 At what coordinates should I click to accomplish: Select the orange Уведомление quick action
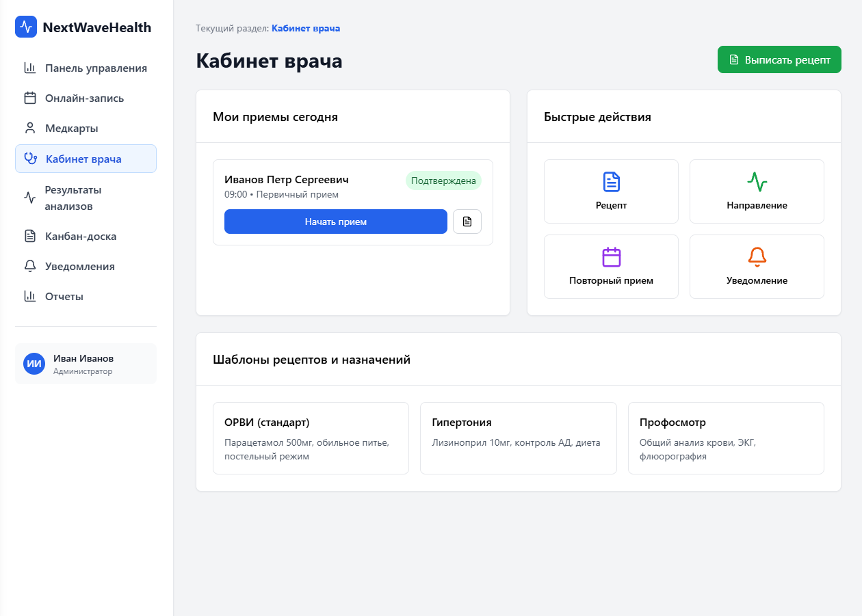coord(757,266)
